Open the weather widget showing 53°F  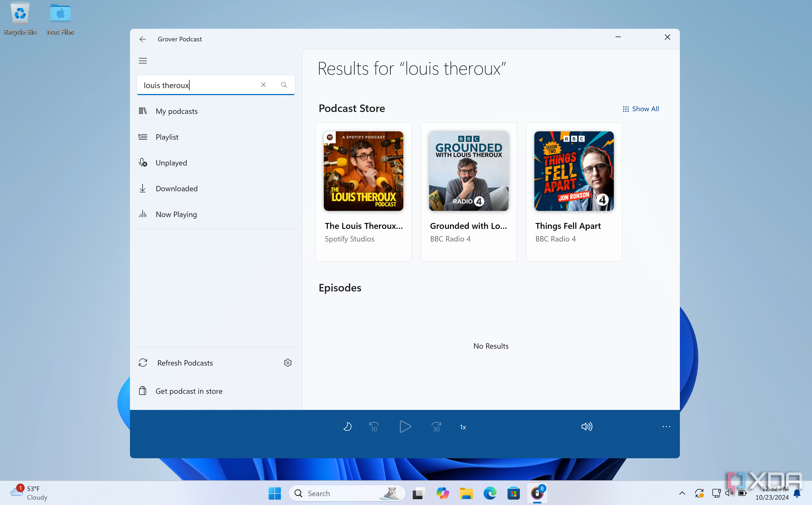coord(29,493)
